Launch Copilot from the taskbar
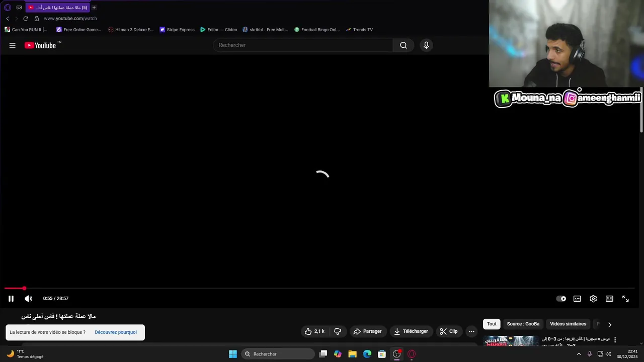 338,354
